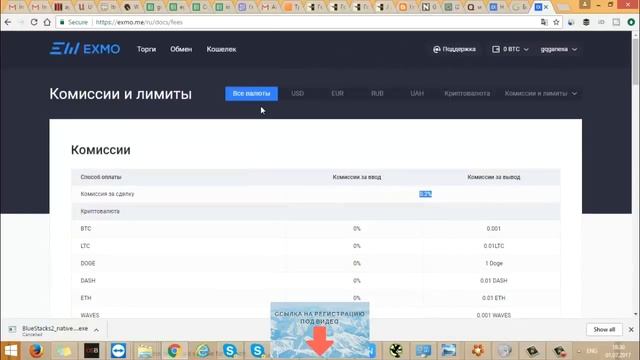Switch to Chrome in the taskbar
The height and width of the screenshot is (360, 640).
[x=174, y=351]
